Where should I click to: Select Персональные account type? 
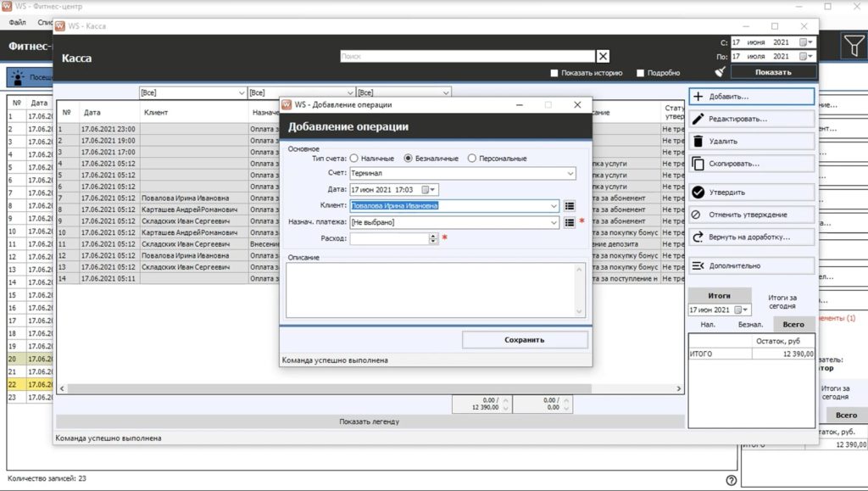click(471, 159)
